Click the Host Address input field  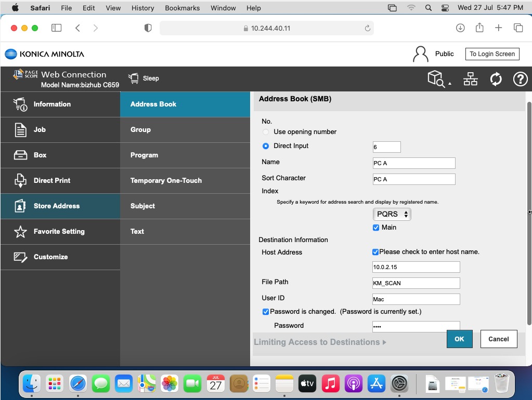tap(416, 267)
